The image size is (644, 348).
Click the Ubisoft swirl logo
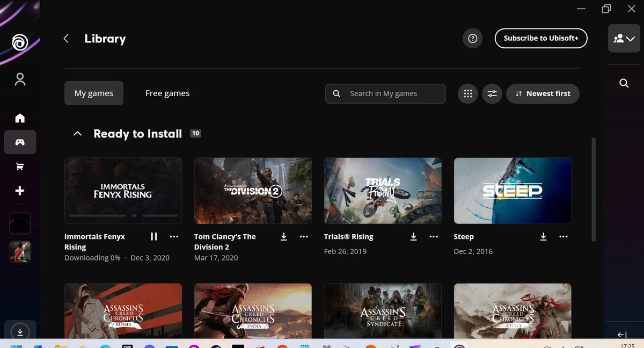pos(20,42)
